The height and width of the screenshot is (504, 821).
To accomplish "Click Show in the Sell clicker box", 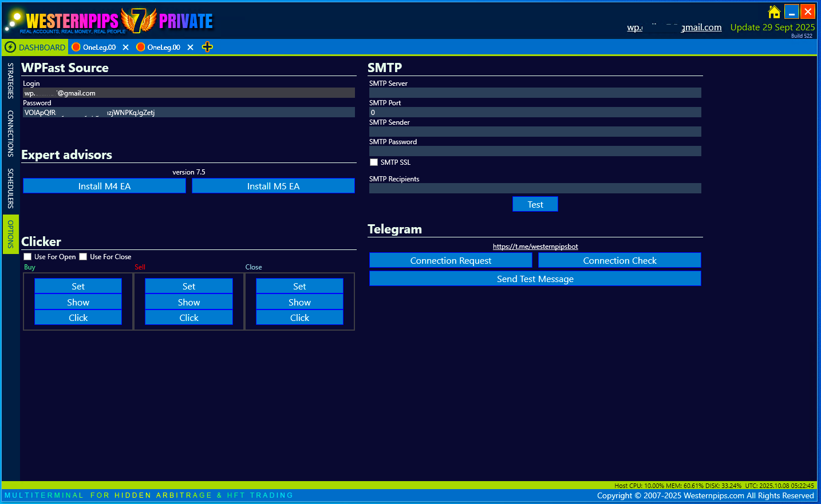I will pyautogui.click(x=189, y=302).
